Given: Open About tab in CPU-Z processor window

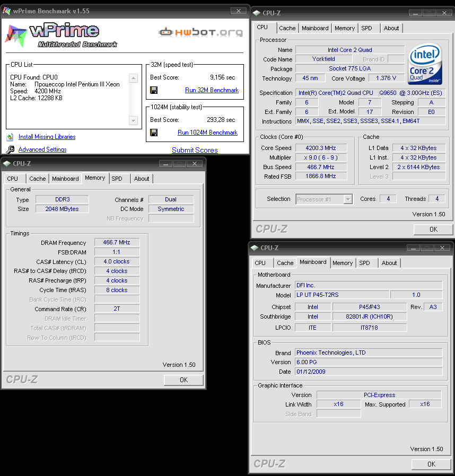Looking at the screenshot, I should pos(391,28).
